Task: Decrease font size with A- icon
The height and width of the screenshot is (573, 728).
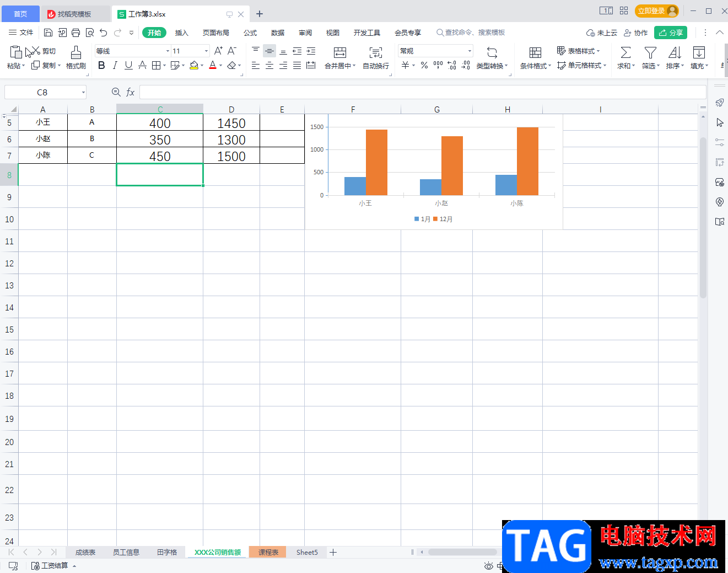Action: point(232,51)
